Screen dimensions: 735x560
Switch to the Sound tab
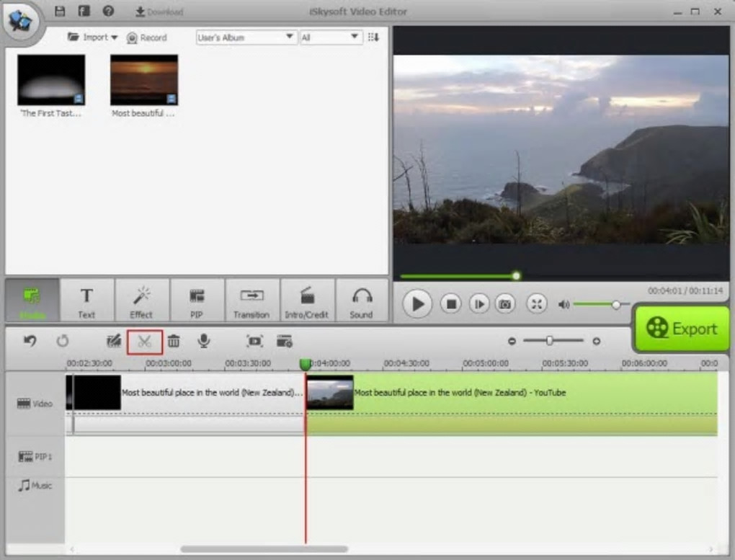click(x=362, y=300)
